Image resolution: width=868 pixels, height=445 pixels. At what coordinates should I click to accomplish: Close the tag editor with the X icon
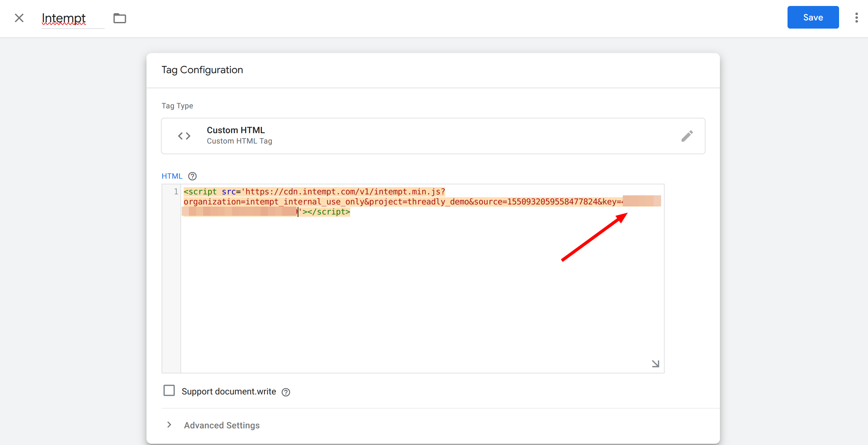(x=19, y=18)
